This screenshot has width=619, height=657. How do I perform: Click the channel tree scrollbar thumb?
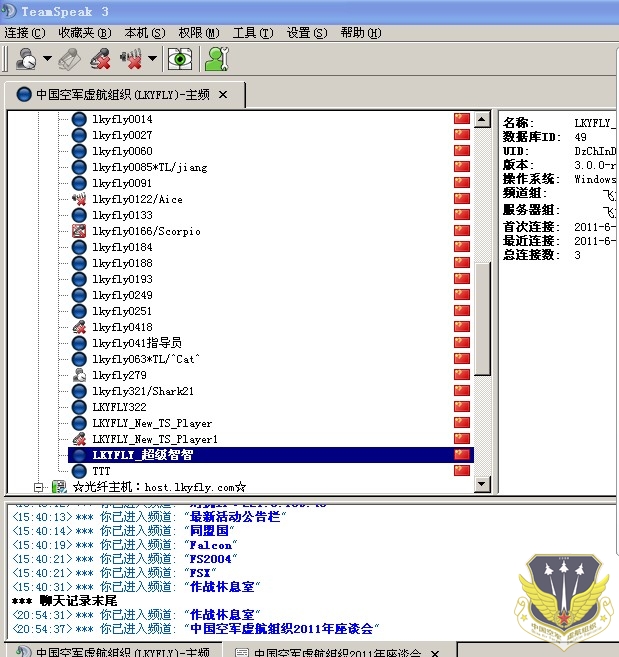483,318
